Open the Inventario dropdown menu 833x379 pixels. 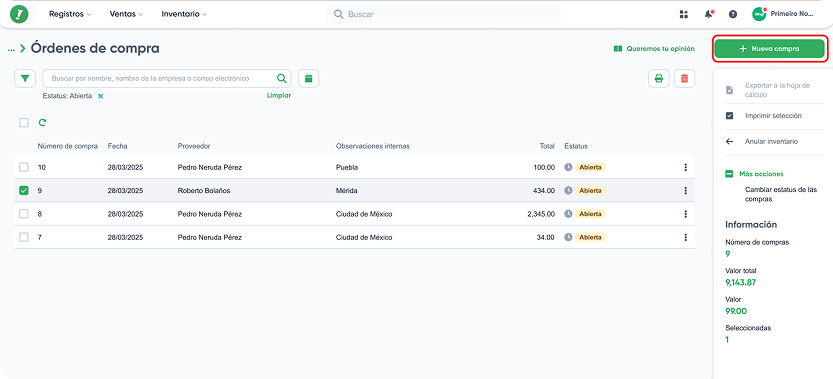[x=184, y=14]
